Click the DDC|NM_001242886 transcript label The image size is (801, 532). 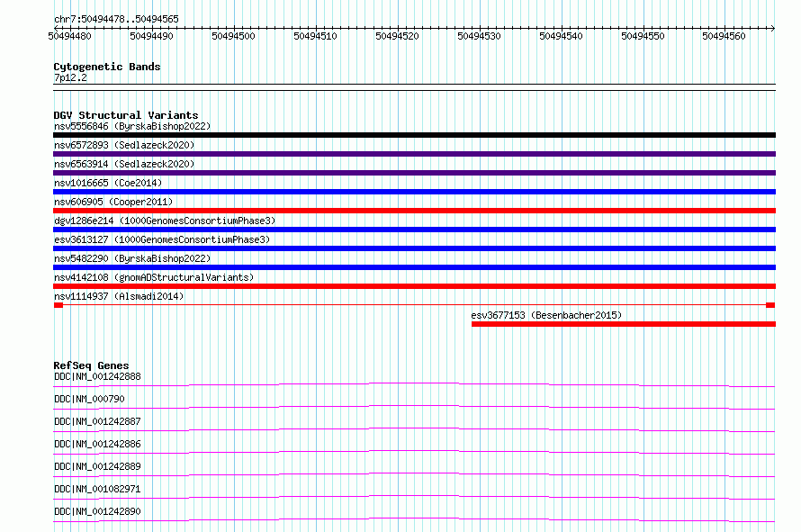(x=97, y=444)
